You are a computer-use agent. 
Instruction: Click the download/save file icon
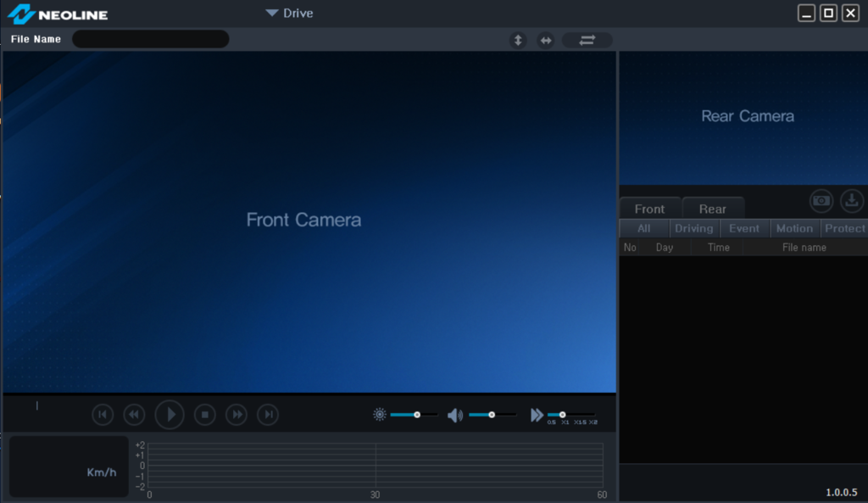tap(851, 201)
